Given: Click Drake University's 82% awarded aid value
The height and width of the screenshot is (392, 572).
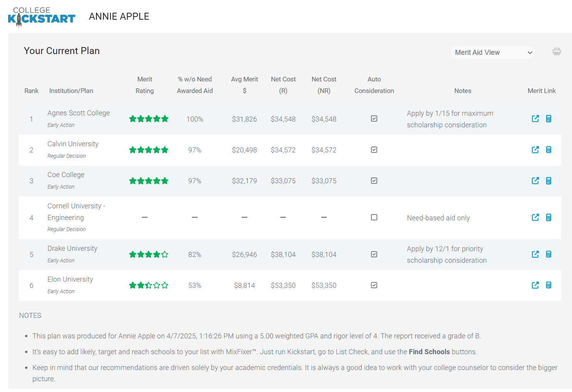Looking at the screenshot, I should click(195, 255).
